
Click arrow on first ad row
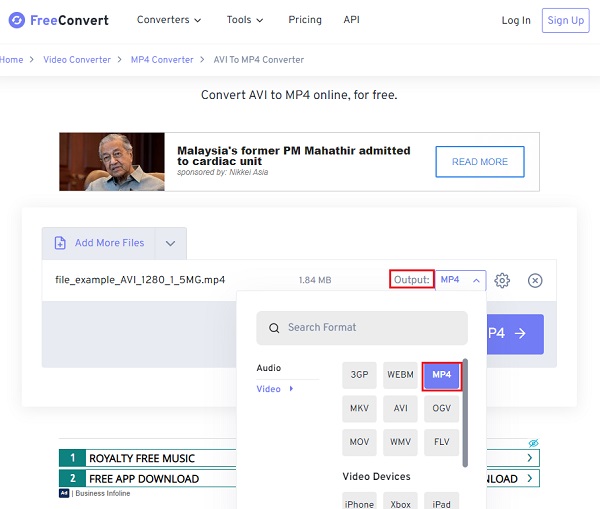tap(530, 458)
